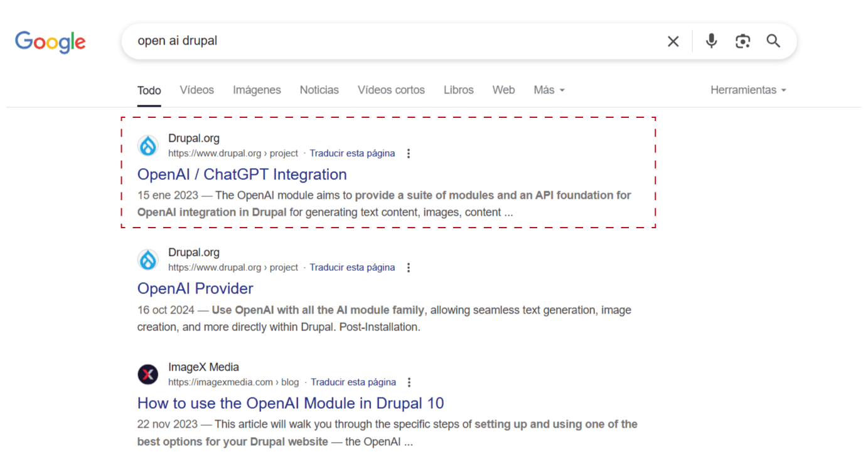Image resolution: width=868 pixels, height=464 pixels.
Task: Open the 'OpenAI Provider' result link
Action: coord(195,288)
